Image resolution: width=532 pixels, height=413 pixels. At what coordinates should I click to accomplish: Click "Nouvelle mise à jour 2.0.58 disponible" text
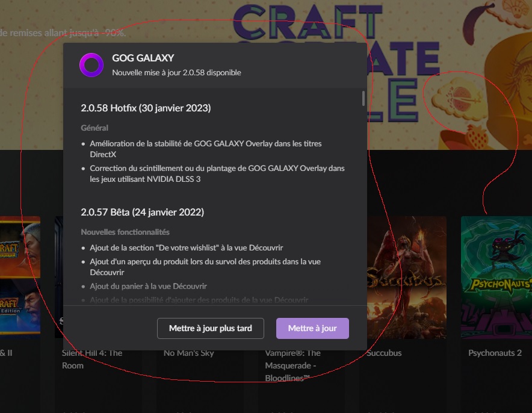tap(176, 73)
